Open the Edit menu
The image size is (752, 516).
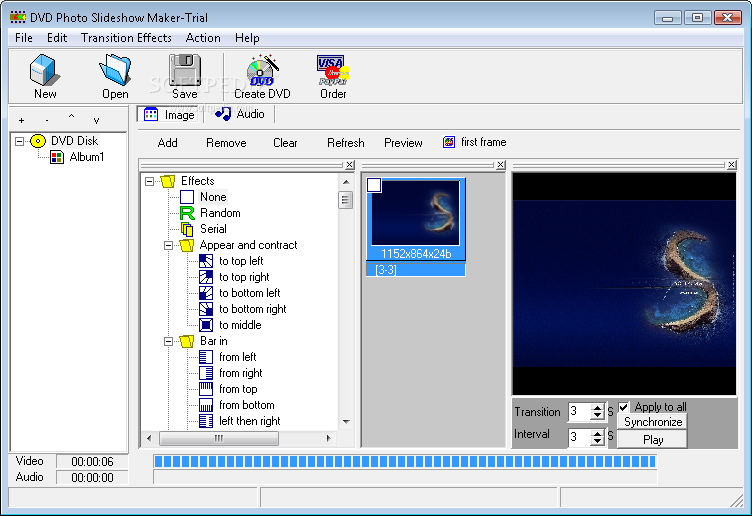57,38
